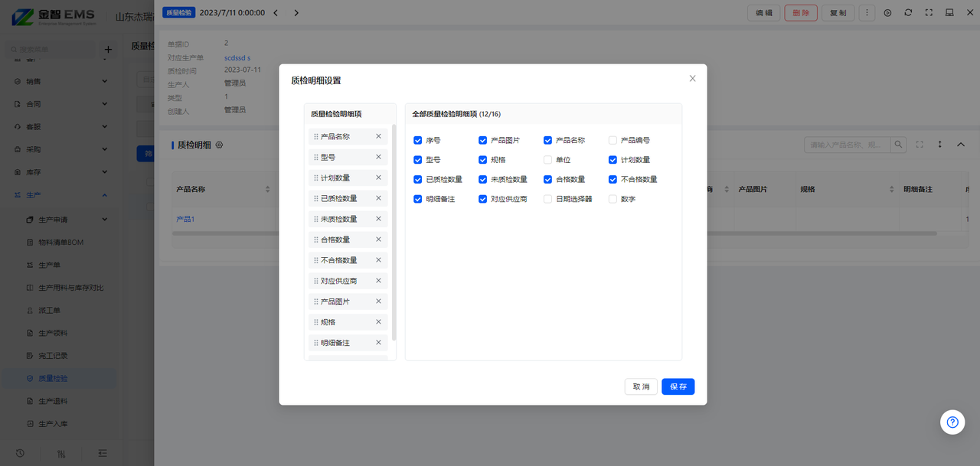Click drag handle of 型号 item
This screenshot has width=980, height=466.
tap(316, 157)
